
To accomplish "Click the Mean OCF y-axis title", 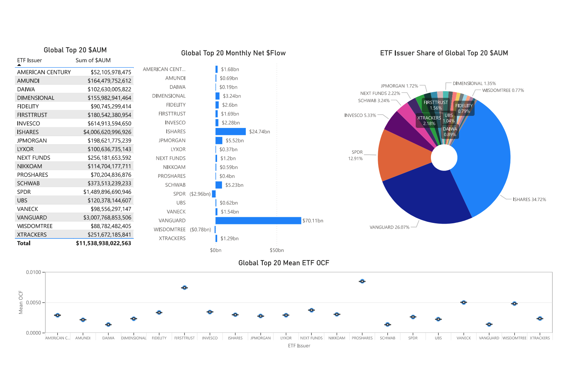I will [x=21, y=302].
